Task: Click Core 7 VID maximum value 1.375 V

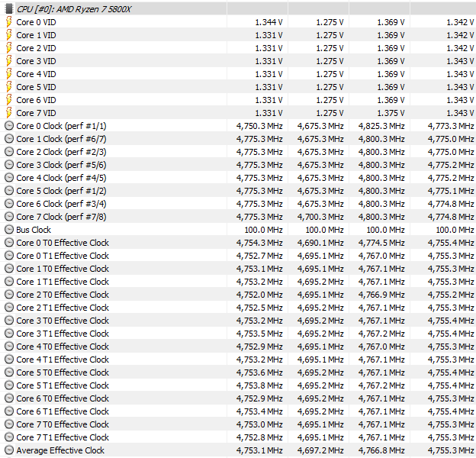Action: point(391,113)
